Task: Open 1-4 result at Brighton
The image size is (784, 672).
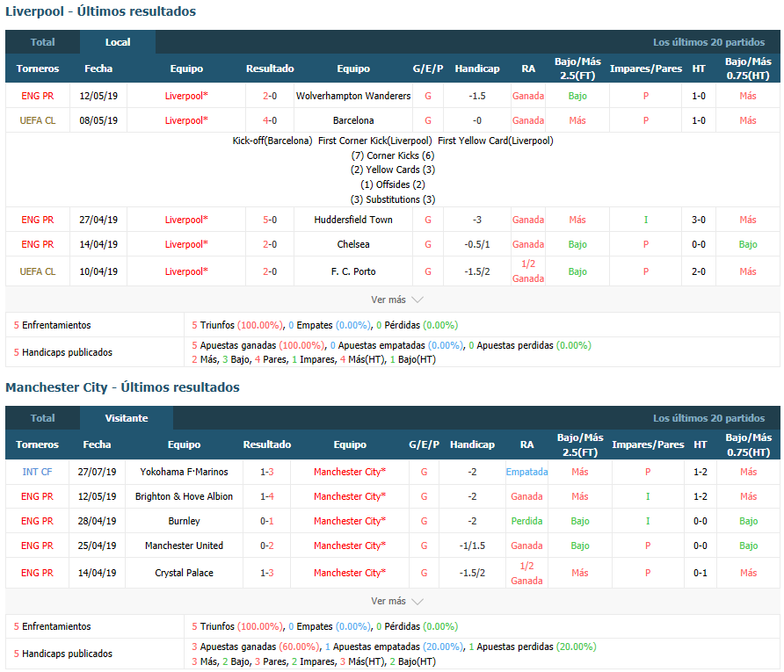Action: [267, 496]
